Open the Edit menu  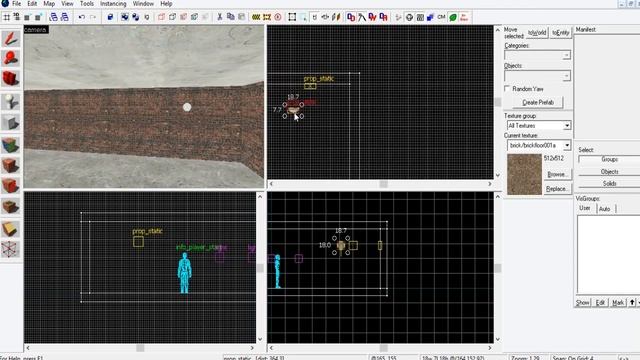pos(32,4)
